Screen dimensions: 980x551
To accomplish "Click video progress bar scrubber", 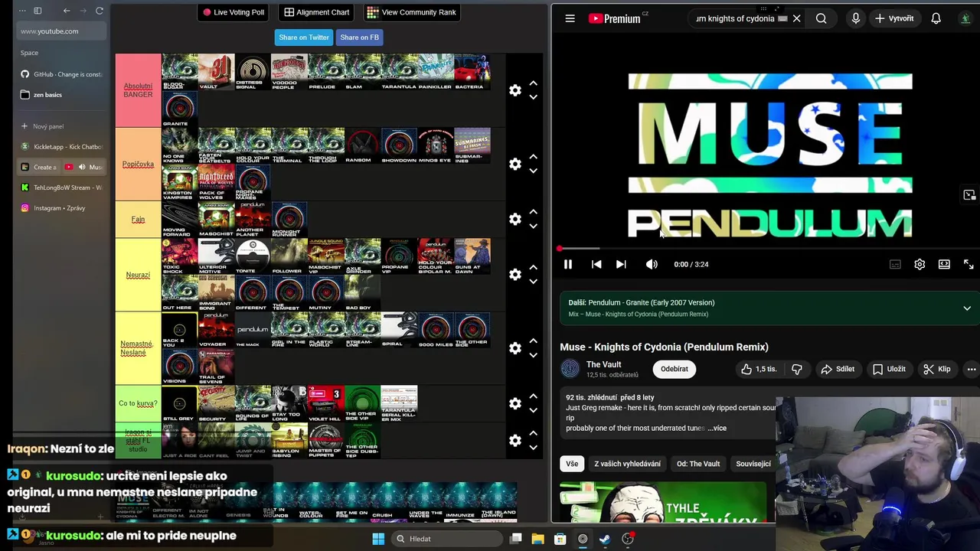I will tap(560, 249).
